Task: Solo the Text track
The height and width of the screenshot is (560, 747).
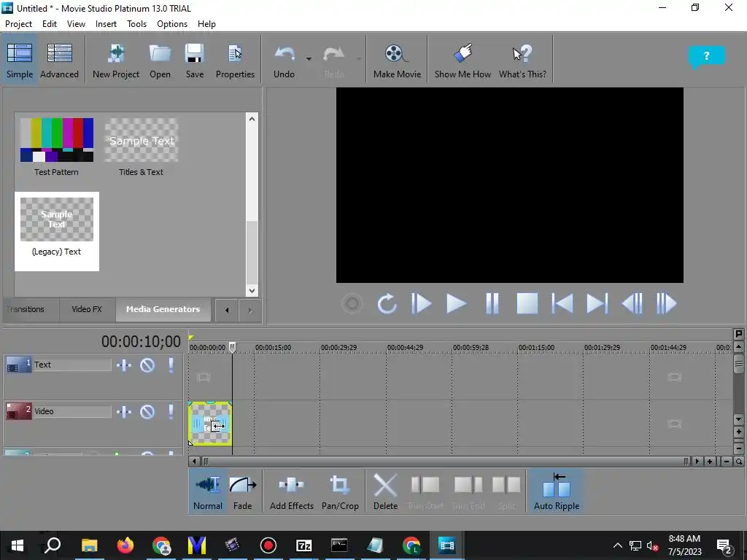Action: (171, 365)
